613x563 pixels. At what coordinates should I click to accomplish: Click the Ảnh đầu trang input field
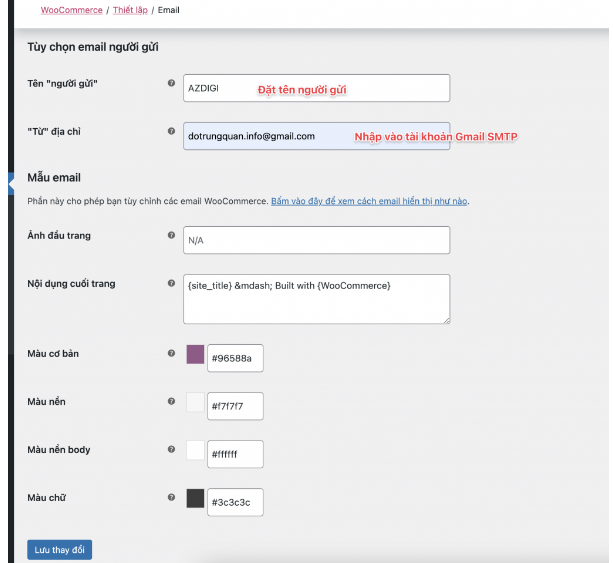click(316, 240)
